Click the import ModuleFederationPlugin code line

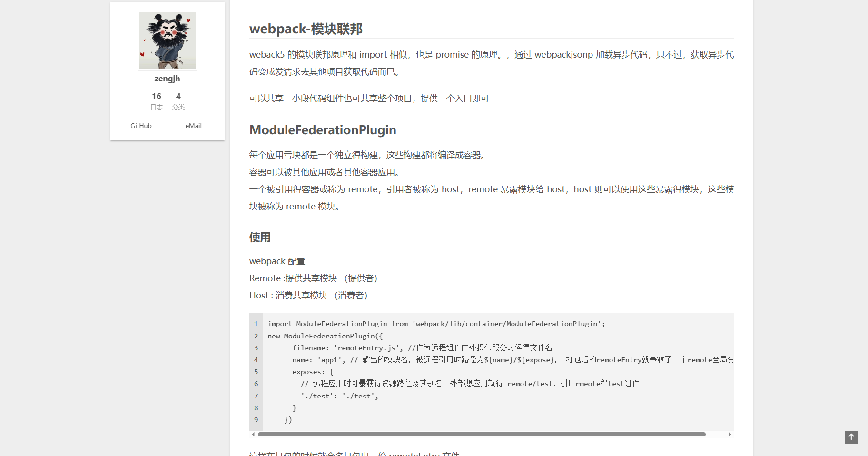[436, 324]
